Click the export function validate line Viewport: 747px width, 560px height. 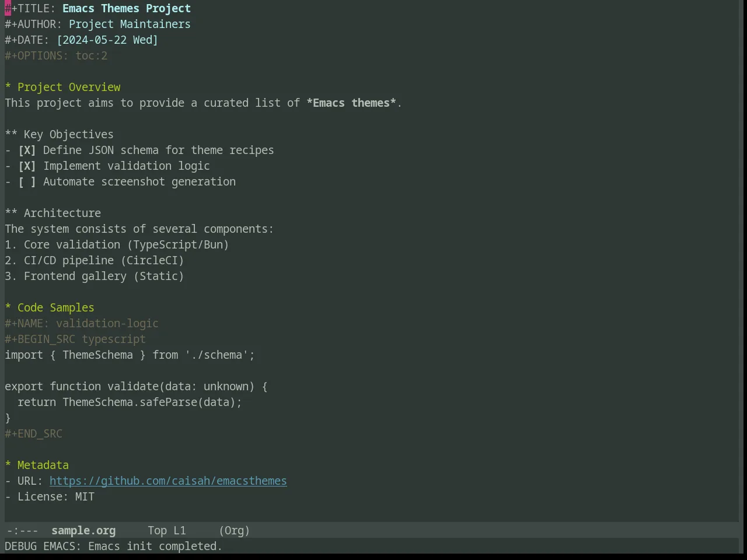click(x=136, y=387)
